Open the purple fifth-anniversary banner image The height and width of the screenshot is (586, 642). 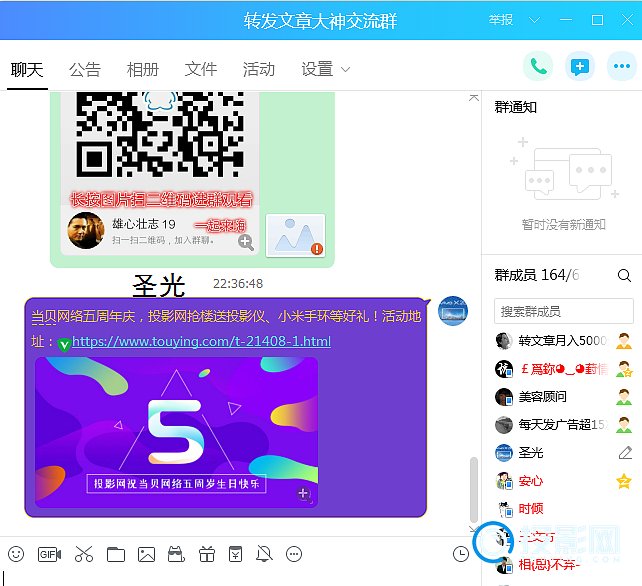click(x=176, y=432)
